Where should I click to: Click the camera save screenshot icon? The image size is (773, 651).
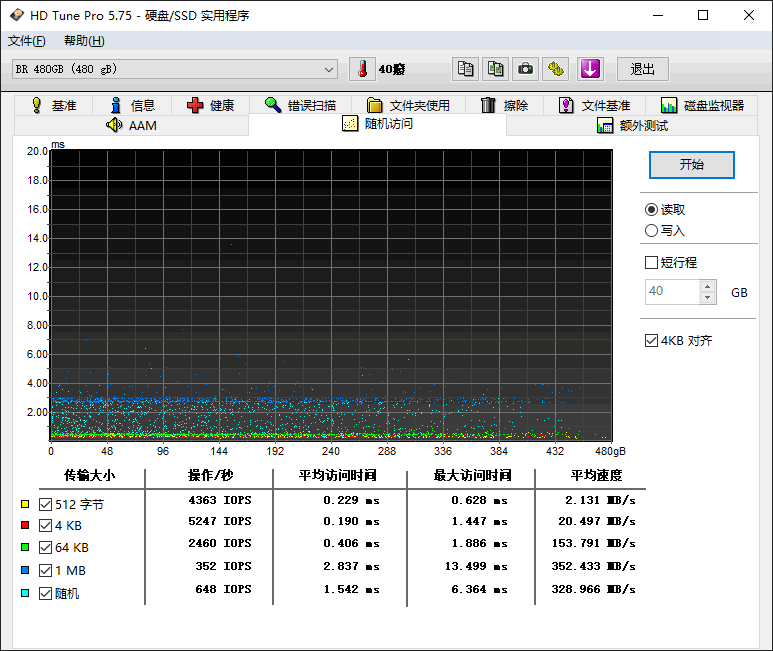(x=525, y=69)
